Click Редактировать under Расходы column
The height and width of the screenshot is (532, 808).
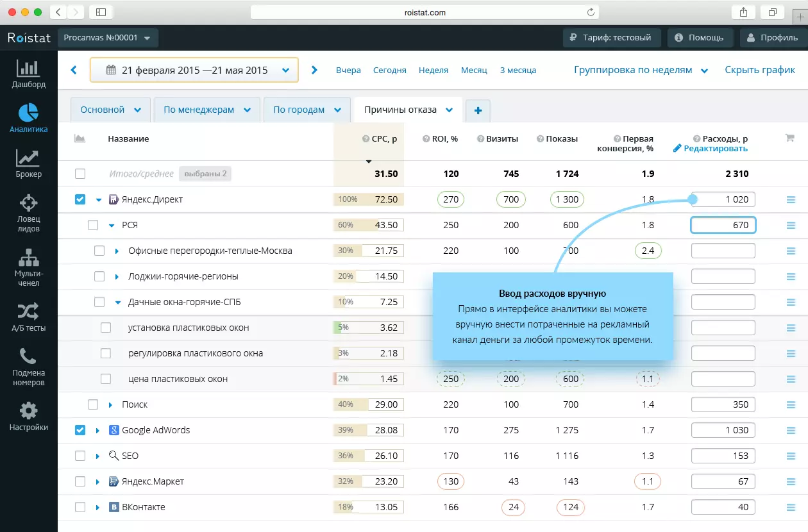pyautogui.click(x=711, y=149)
